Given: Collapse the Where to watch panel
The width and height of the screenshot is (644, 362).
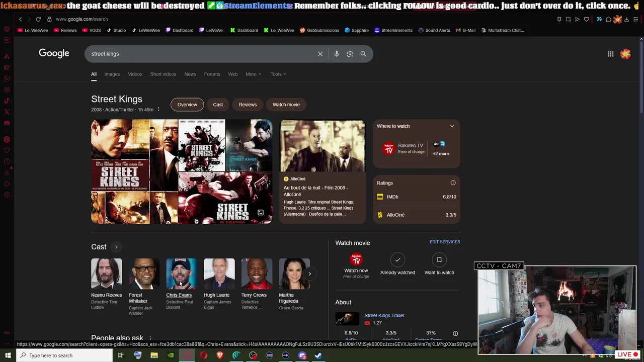Looking at the screenshot, I should pyautogui.click(x=452, y=126).
